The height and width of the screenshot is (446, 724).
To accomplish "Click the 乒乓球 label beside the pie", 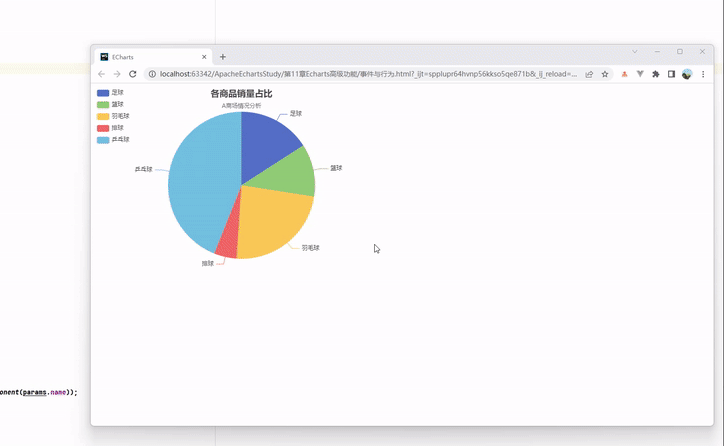I will pos(144,169).
